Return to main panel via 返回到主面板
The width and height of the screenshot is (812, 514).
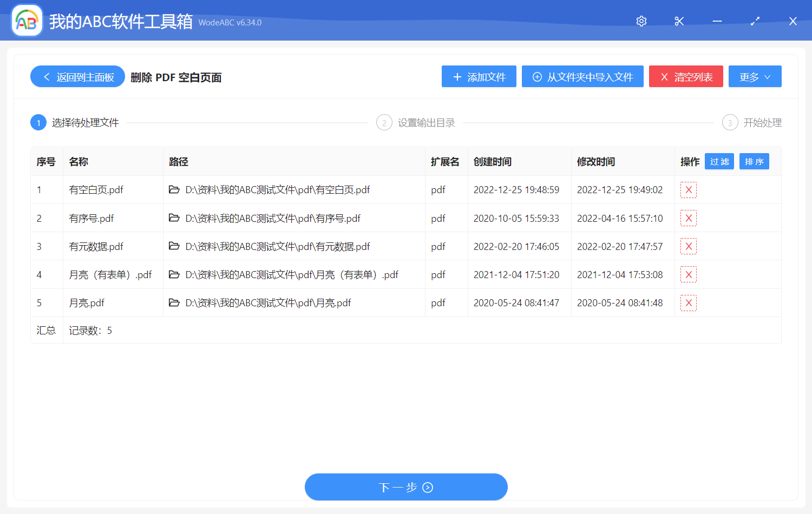77,76
